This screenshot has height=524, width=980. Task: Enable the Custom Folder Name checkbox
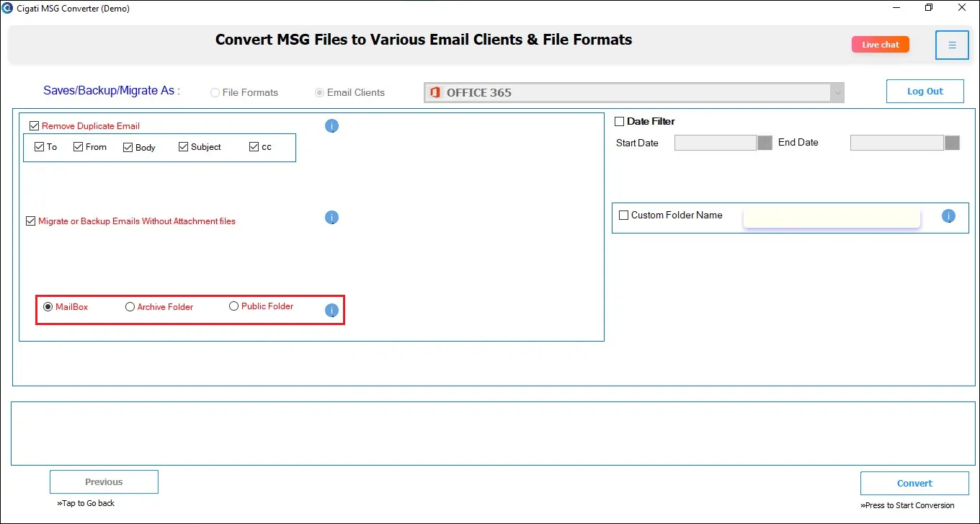point(624,216)
